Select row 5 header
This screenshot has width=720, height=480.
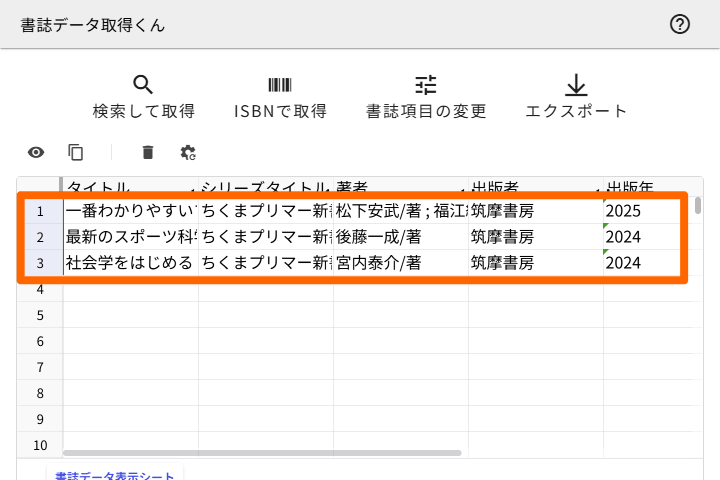(x=40, y=315)
